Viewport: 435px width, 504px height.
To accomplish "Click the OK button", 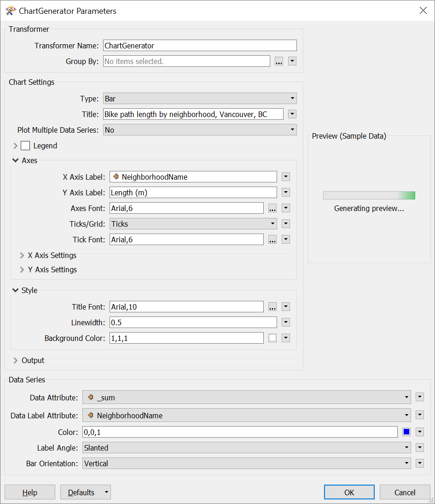I will coord(349,492).
